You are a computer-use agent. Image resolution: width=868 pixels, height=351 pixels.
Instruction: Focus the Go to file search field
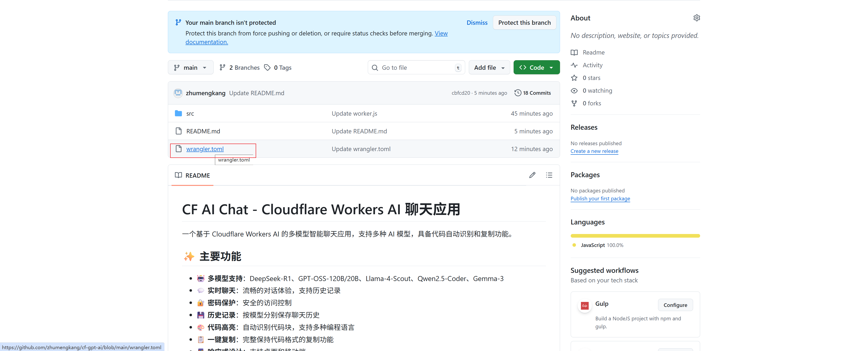point(416,68)
